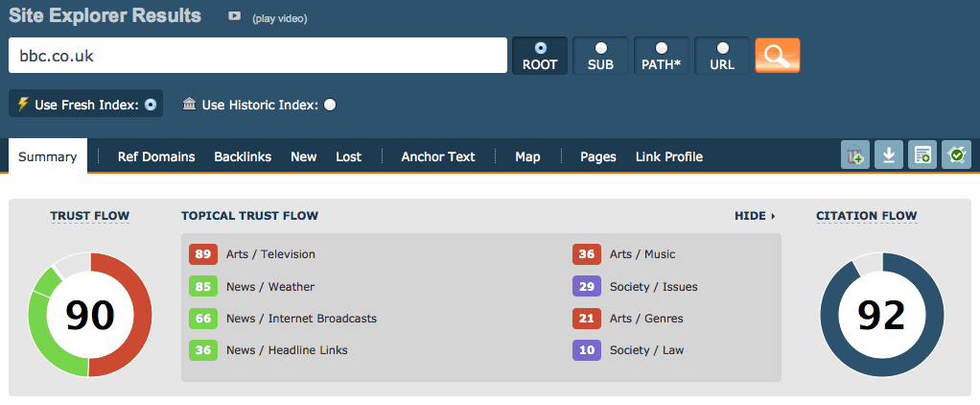980x405 pixels.
Task: Click the bbc.co.uk search input field
Action: click(x=257, y=56)
